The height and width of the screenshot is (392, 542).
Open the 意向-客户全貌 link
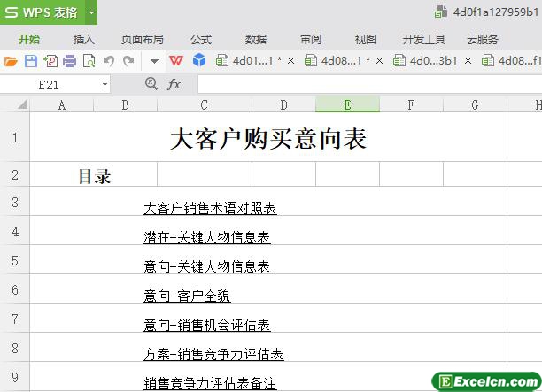(187, 296)
